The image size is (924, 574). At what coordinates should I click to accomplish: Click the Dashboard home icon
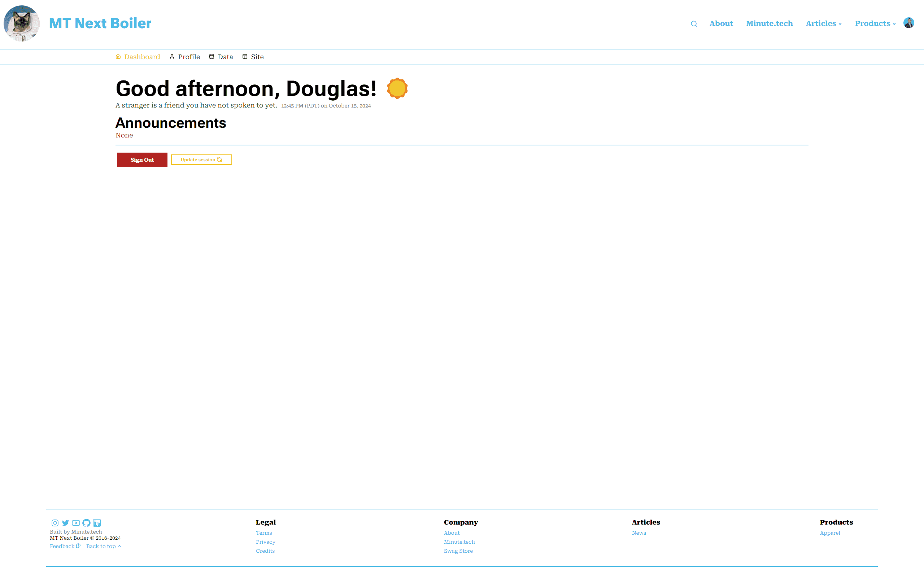tap(118, 57)
